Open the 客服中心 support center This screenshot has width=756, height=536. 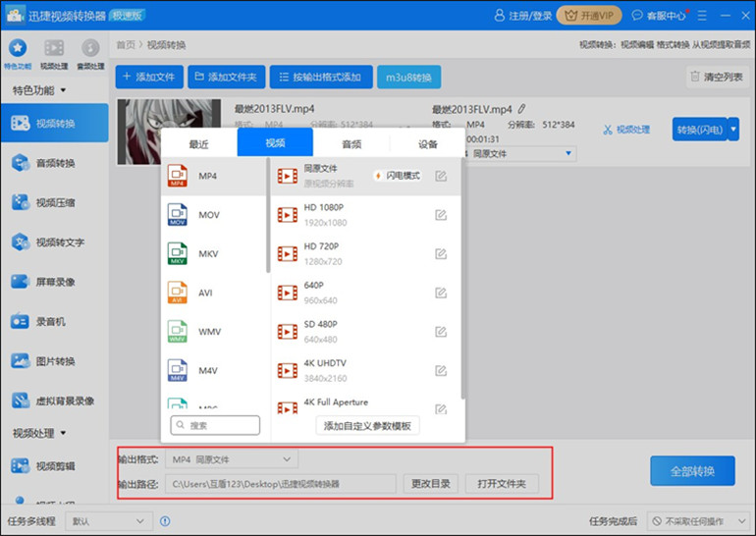tap(659, 16)
